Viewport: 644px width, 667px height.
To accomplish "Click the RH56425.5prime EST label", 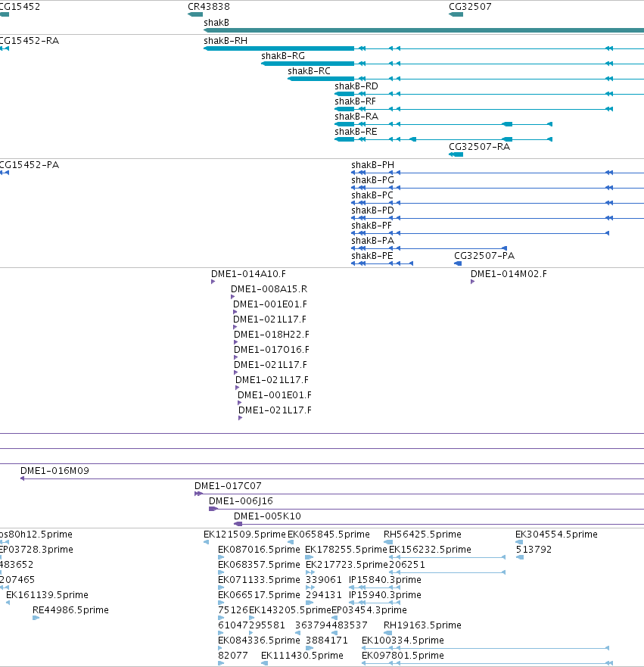I will click(422, 535).
